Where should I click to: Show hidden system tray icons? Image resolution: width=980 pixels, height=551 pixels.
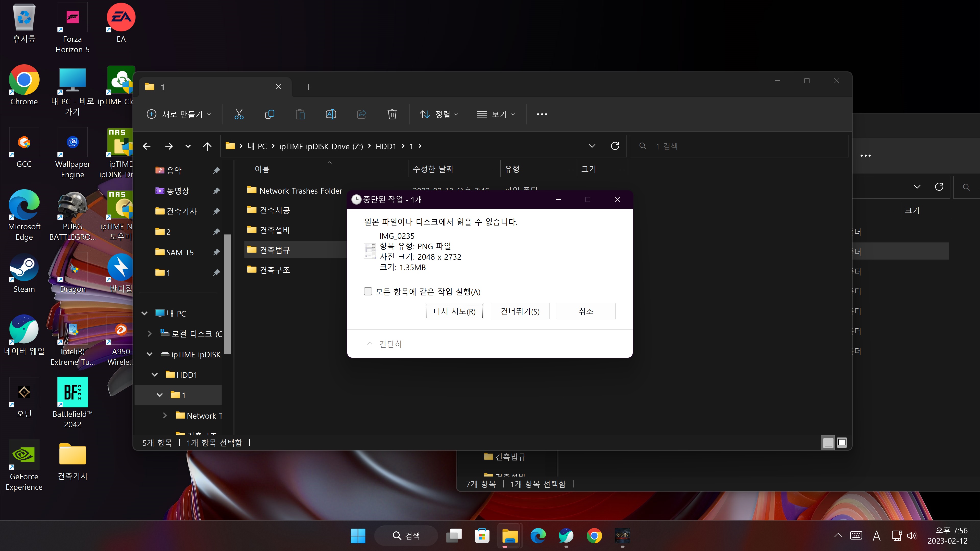838,536
